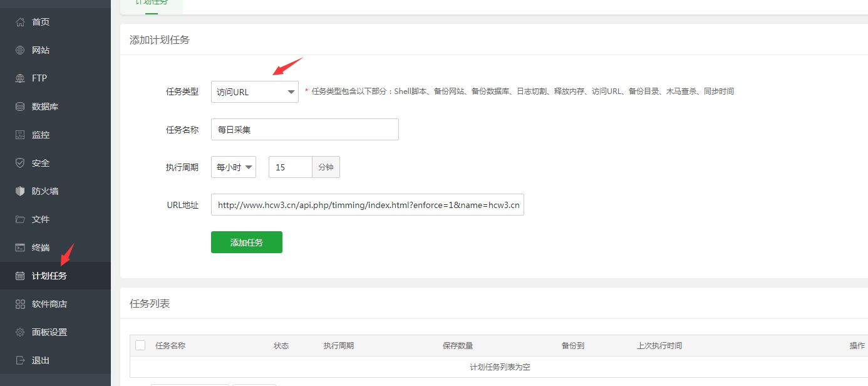868x386 pixels.
Task: Click the URL地址 input field
Action: pos(368,204)
